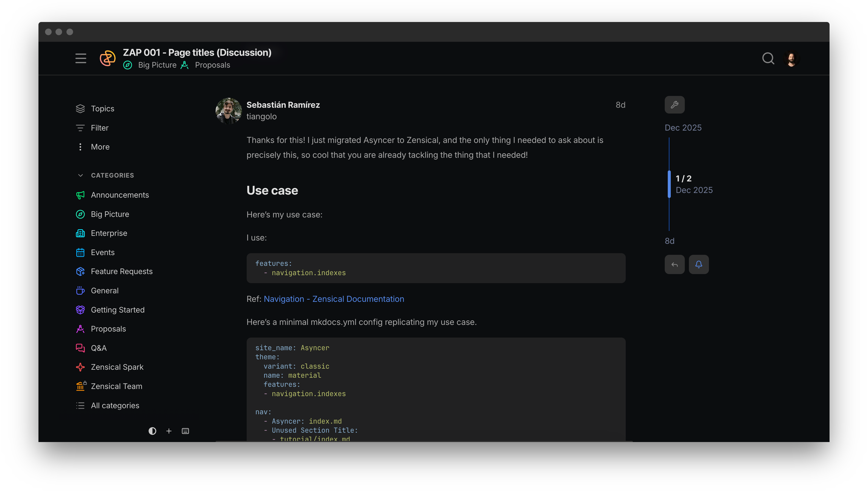This screenshot has width=868, height=497.
Task: Jump to Dec 2025 at timeline top
Action: [683, 128]
